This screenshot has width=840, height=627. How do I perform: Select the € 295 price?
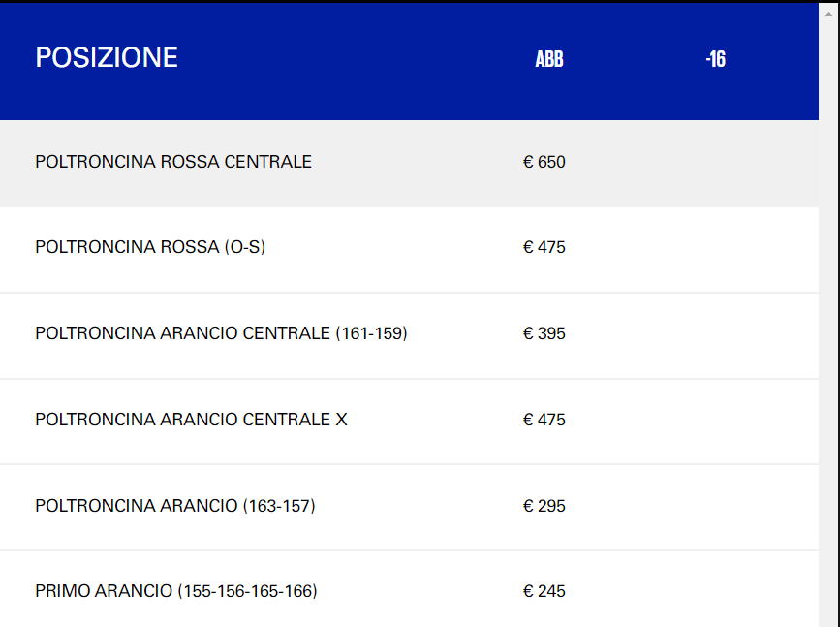tap(544, 506)
